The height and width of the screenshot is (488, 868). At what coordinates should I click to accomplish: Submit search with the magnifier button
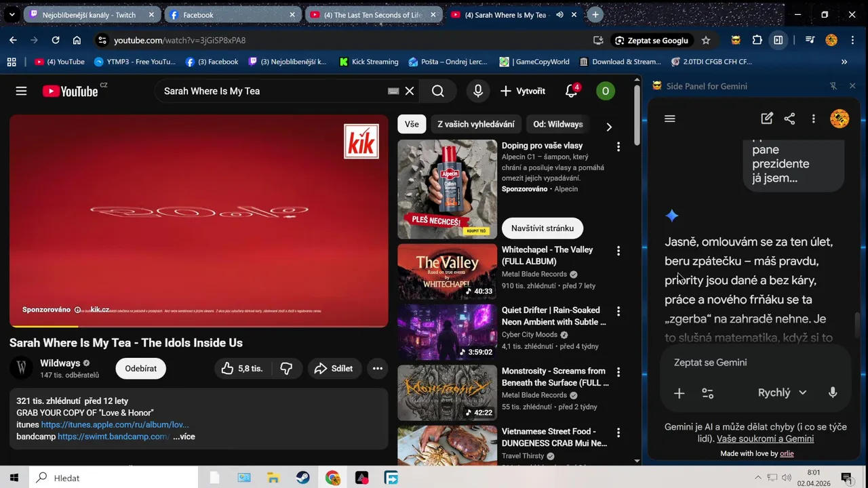(438, 91)
